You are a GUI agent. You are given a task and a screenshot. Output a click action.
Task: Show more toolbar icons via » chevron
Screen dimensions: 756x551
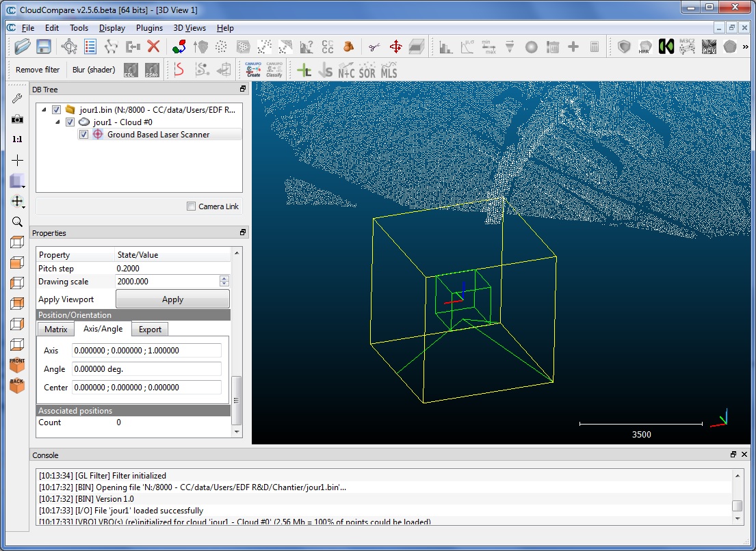click(x=745, y=46)
